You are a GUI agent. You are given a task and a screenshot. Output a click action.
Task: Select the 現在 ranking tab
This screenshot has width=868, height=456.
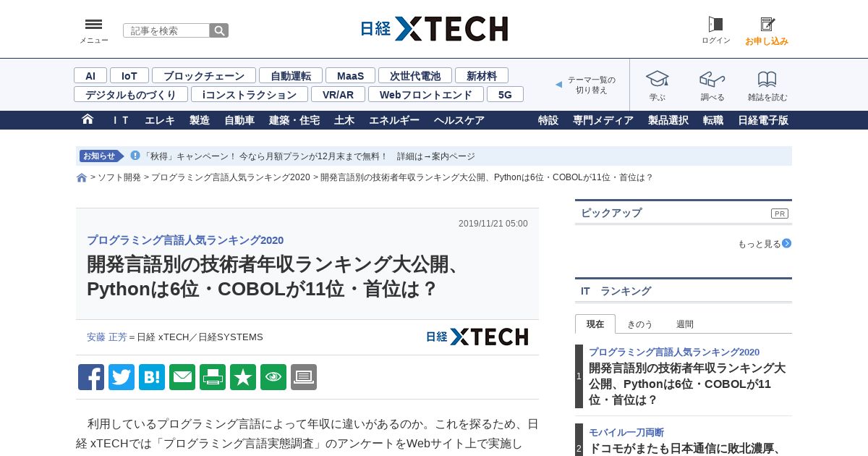coord(595,324)
